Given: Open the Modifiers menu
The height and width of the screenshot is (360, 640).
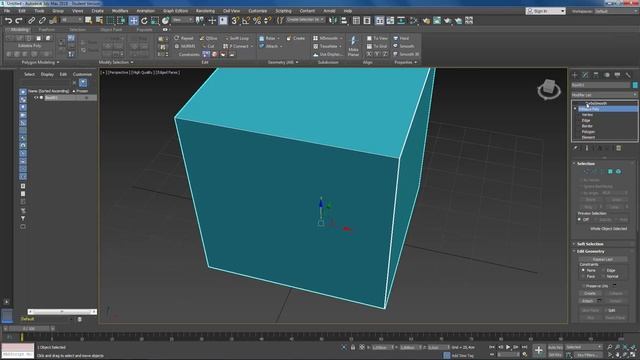Looking at the screenshot, I should [x=120, y=11].
